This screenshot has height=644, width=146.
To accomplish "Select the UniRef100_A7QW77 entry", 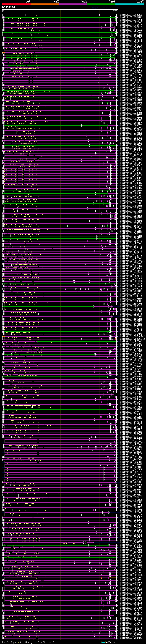I will click(131, 25).
